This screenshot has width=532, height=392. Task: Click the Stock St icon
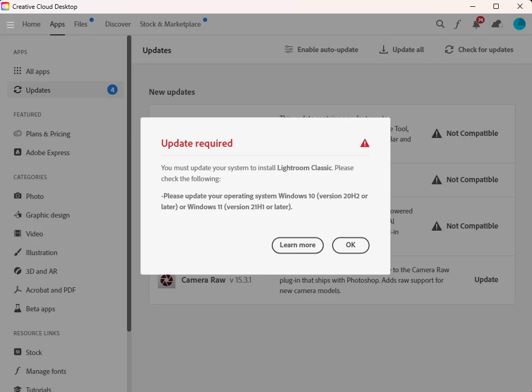(x=18, y=352)
